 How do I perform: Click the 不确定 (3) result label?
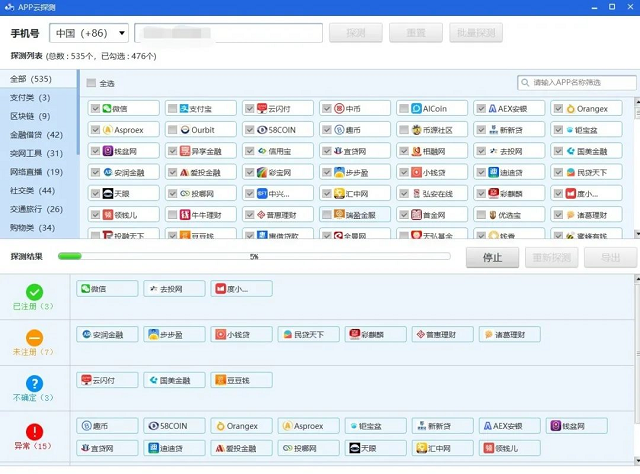[33, 398]
